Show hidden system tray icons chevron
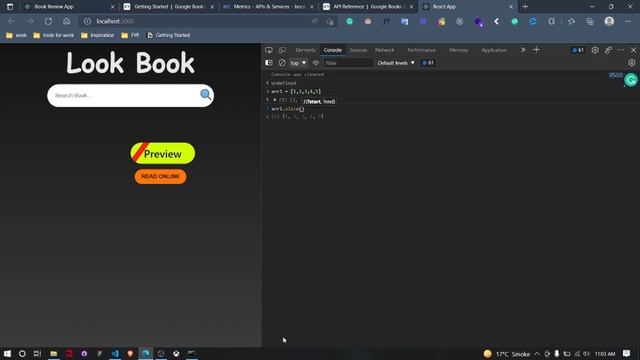 pyautogui.click(x=537, y=354)
